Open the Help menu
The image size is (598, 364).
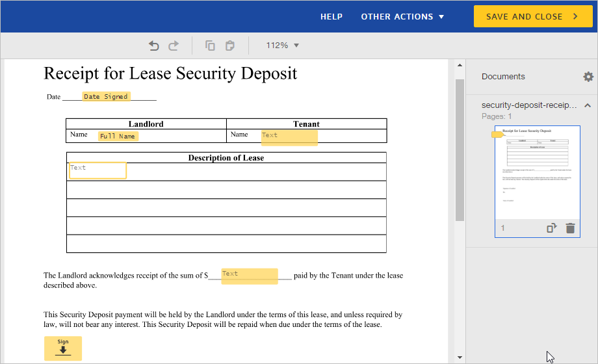pyautogui.click(x=331, y=16)
